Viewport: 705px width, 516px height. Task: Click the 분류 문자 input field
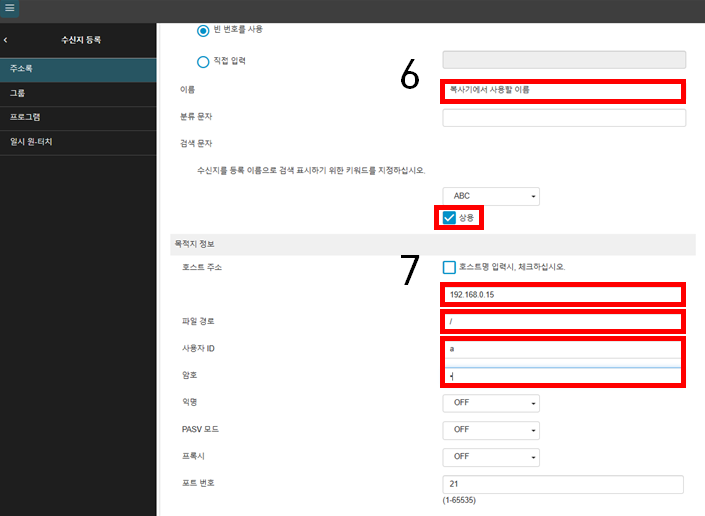click(564, 118)
